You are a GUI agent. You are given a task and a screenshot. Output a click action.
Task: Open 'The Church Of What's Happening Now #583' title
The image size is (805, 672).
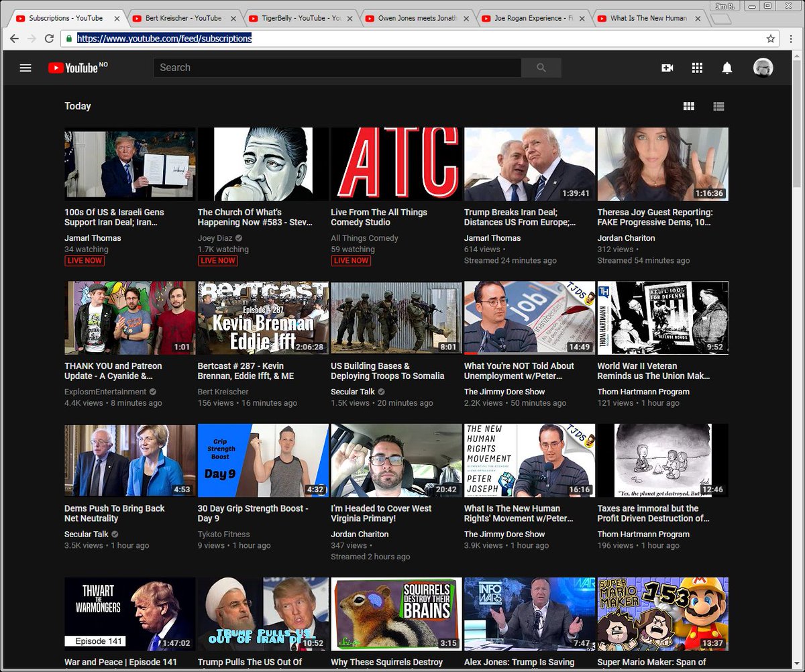(x=255, y=217)
